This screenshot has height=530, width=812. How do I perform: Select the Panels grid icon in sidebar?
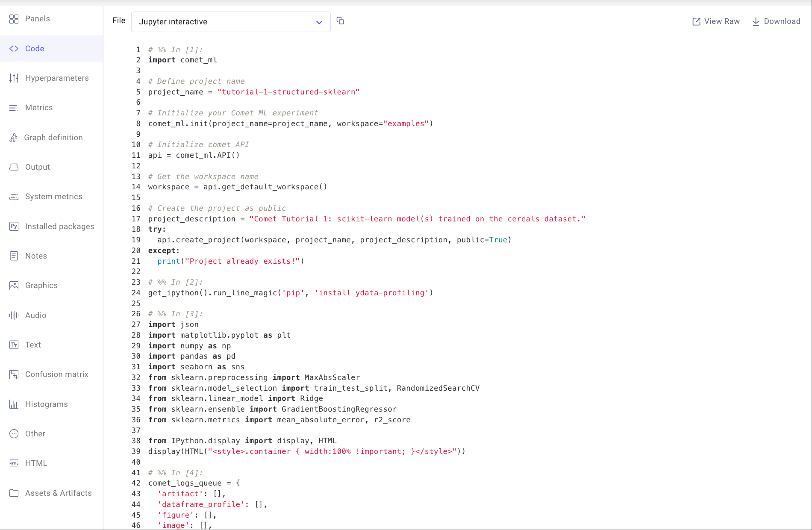[14, 19]
